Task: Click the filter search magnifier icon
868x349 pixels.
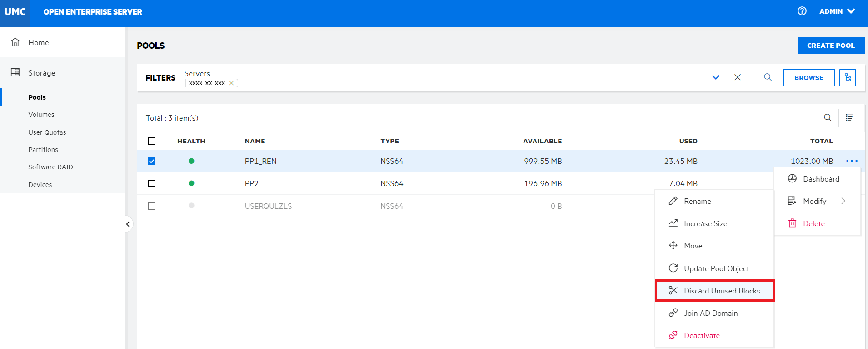Action: (768, 77)
